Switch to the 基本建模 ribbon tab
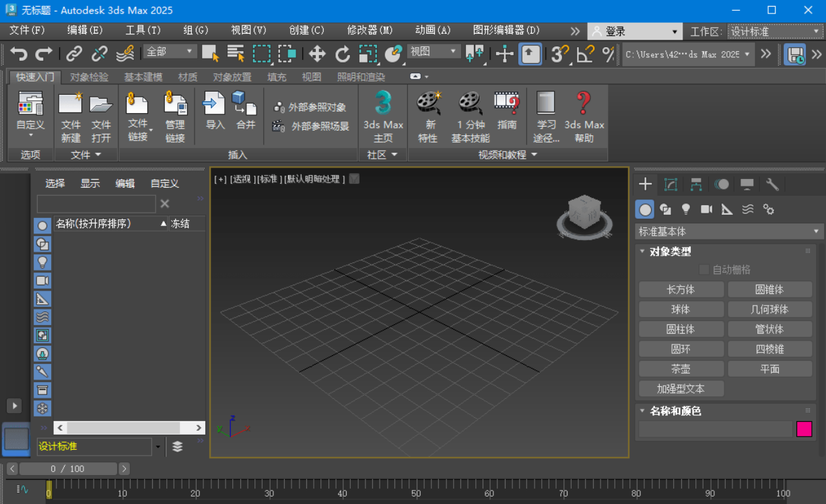The width and height of the screenshot is (826, 504). pos(143,77)
